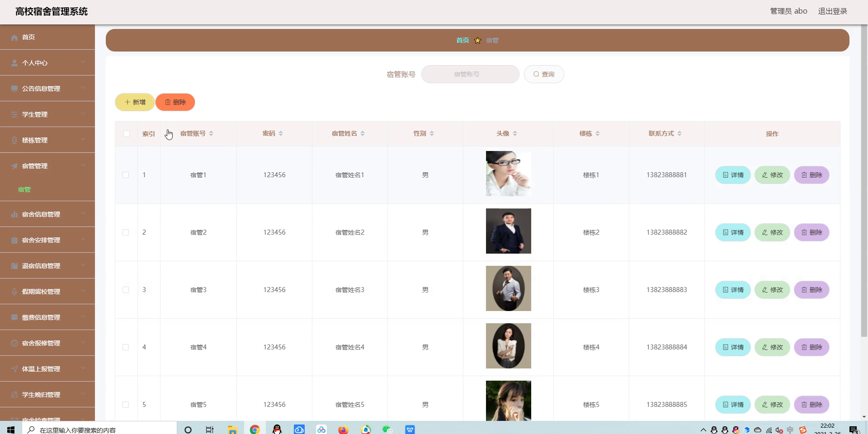The width and height of the screenshot is (868, 434).
Task: Open 详情 for row 宿管4
Action: (733, 347)
